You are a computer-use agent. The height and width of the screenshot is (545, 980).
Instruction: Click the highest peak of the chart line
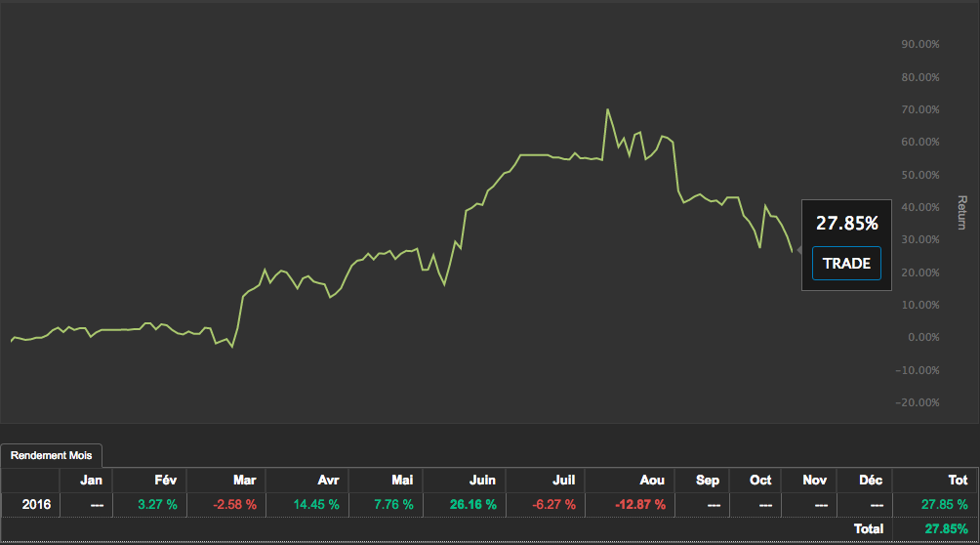607,109
